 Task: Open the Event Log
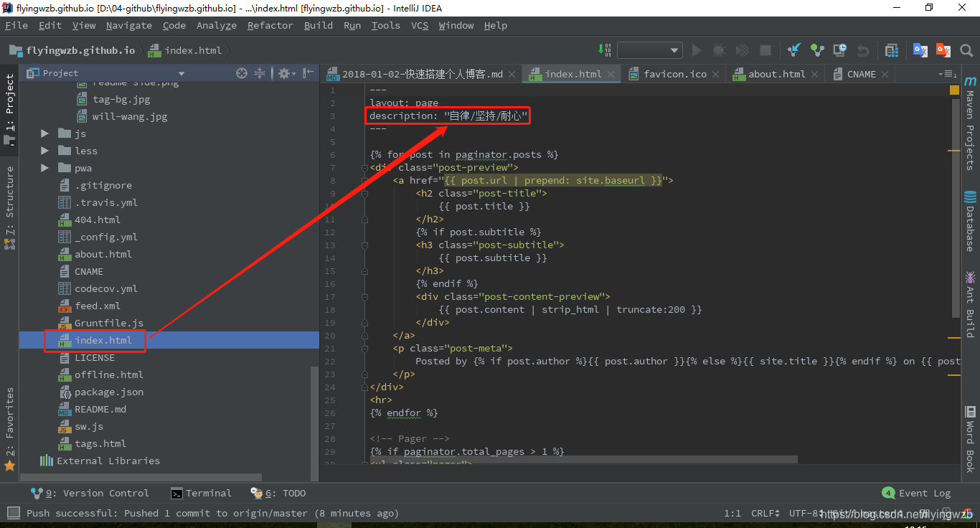[916, 493]
